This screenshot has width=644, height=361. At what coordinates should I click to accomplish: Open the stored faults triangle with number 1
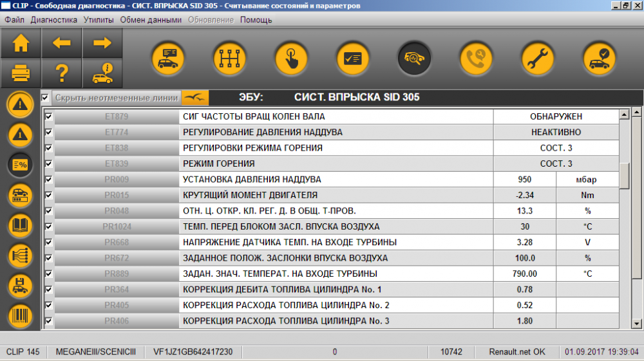tap(20, 134)
